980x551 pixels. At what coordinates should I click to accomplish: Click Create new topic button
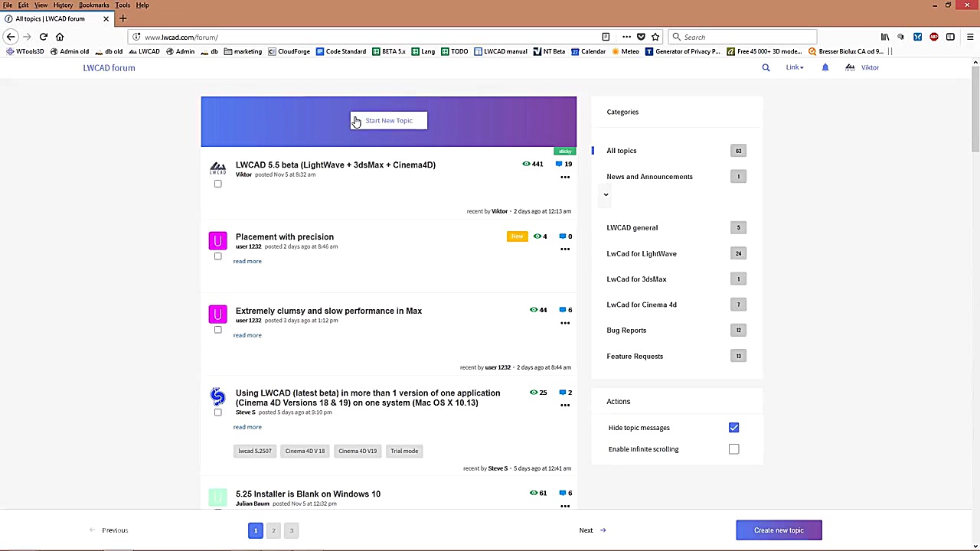tap(779, 530)
